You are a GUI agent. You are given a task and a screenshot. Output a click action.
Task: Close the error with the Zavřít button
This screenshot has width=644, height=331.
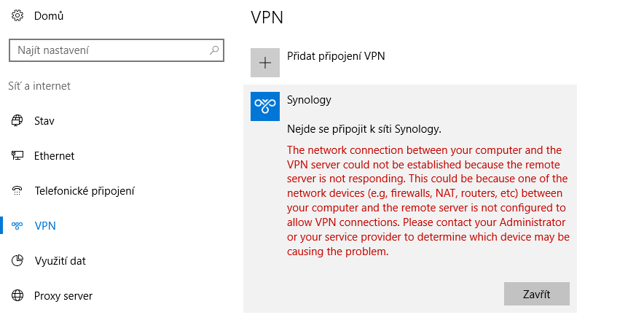[x=536, y=294]
